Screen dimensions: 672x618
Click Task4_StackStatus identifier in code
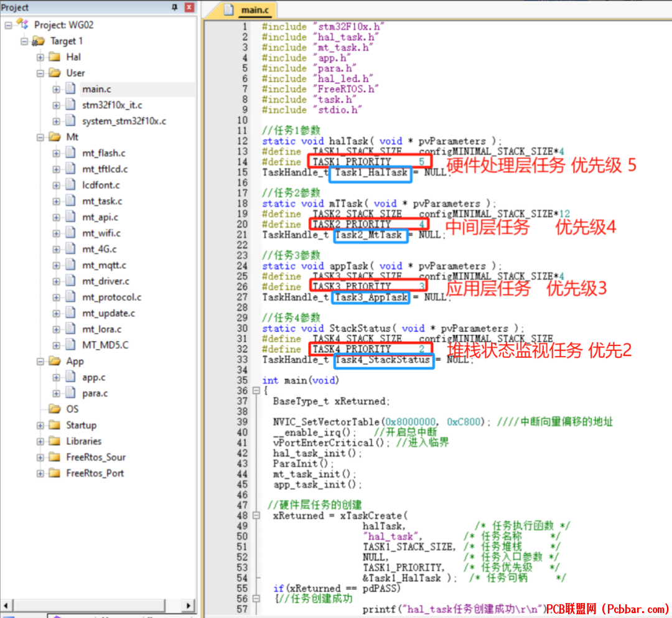tap(383, 360)
